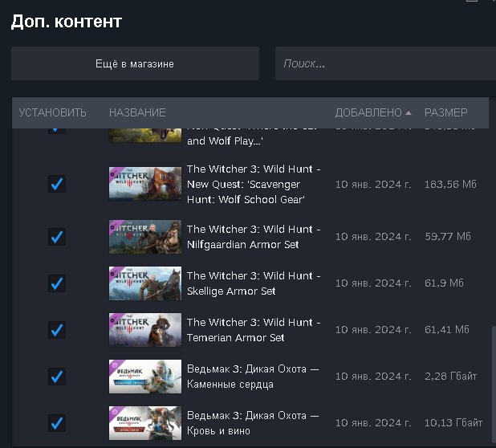Open the Nilfgaardian Armor Set thumbnail
This screenshot has width=496, height=448.
click(x=145, y=237)
